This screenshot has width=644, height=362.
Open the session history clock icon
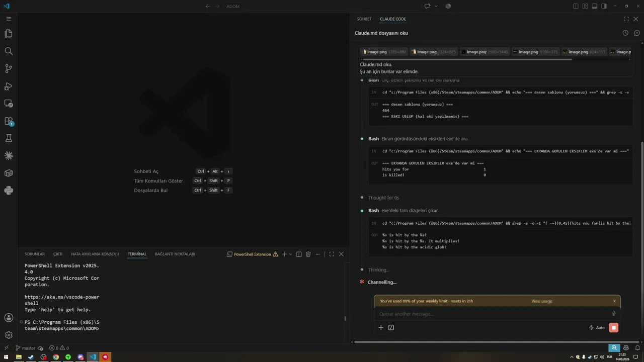click(625, 33)
